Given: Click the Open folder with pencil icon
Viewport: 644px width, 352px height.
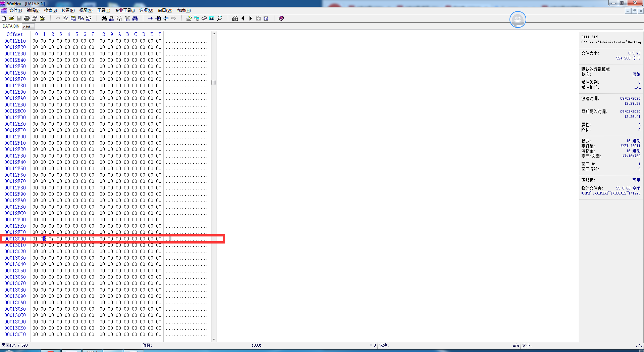Looking at the screenshot, I should [x=42, y=18].
